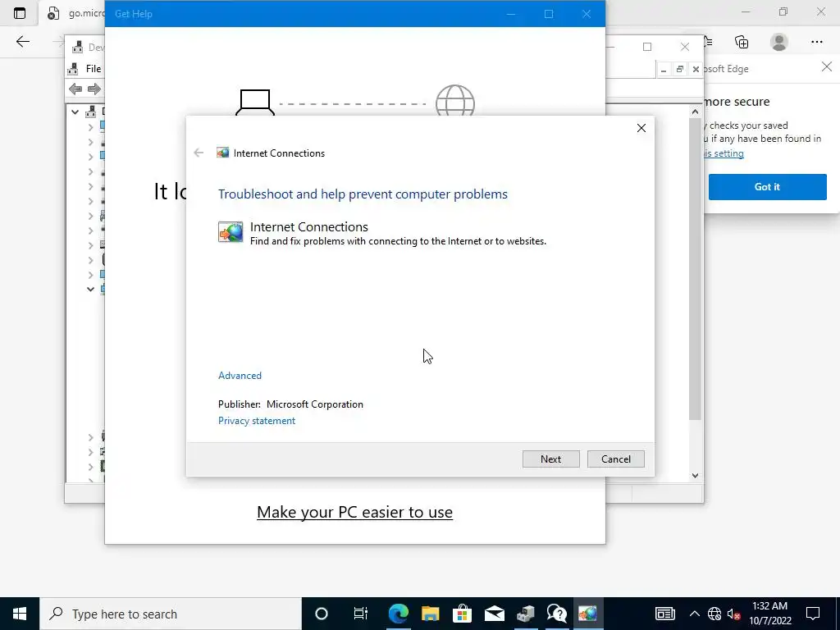The image size is (840, 630).
Task: Open the File menu in Device Manager
Action: 94,69
